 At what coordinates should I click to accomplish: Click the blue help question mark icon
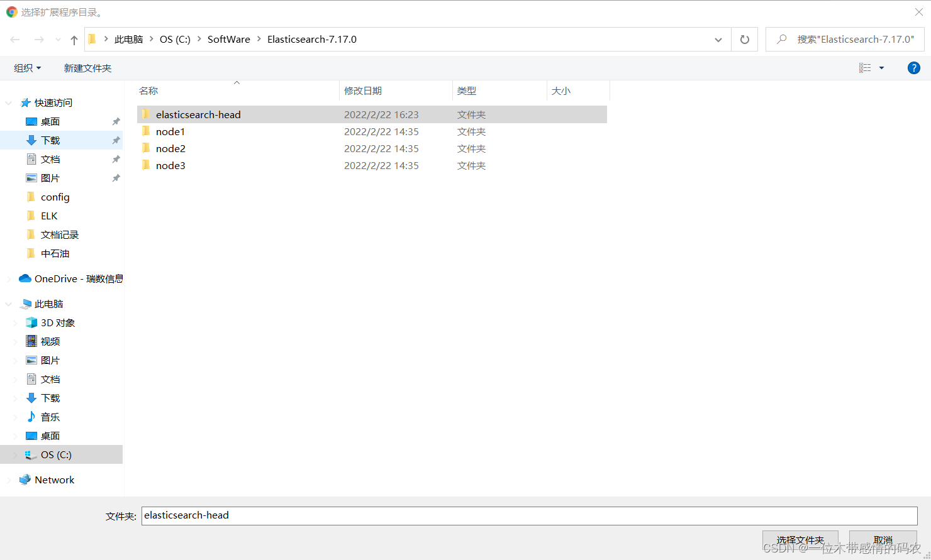[x=913, y=68]
